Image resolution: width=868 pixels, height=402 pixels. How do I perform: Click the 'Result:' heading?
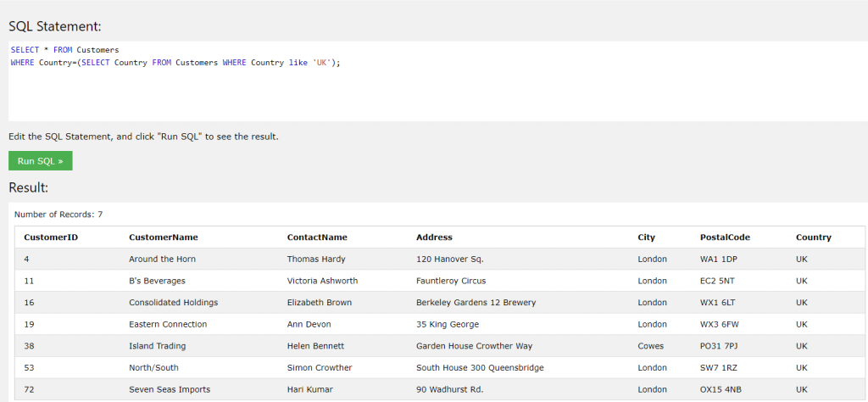(x=29, y=187)
